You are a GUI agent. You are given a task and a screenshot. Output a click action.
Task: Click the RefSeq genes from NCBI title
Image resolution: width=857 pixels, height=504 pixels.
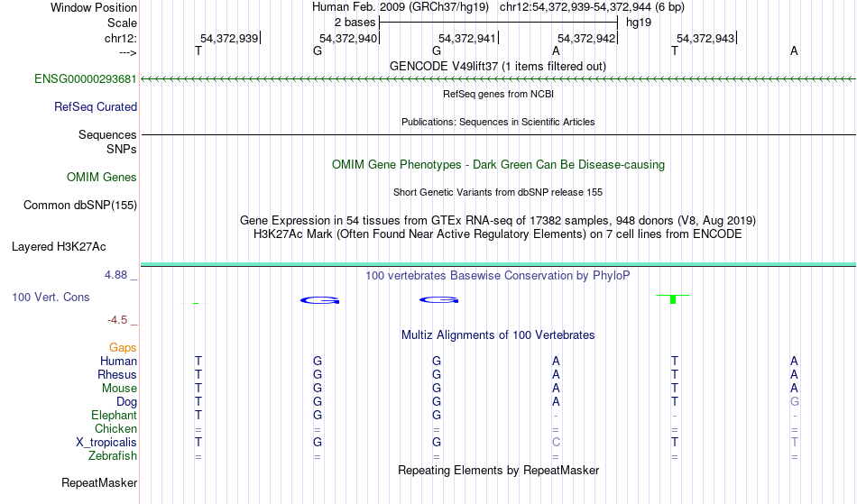coord(498,94)
